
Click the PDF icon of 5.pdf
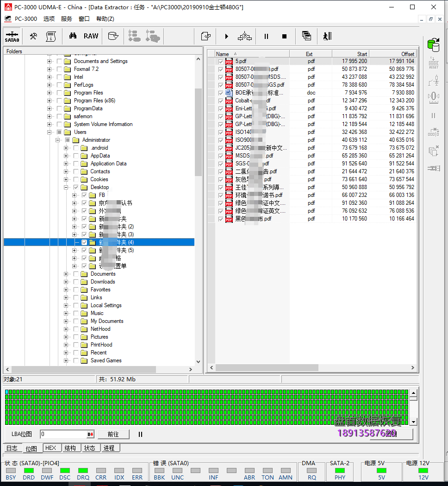point(229,61)
